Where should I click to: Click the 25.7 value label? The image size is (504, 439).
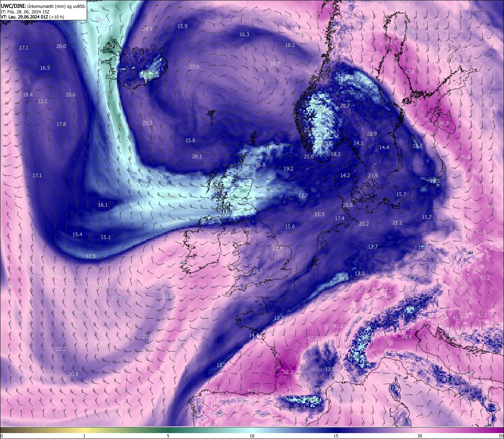point(275,64)
